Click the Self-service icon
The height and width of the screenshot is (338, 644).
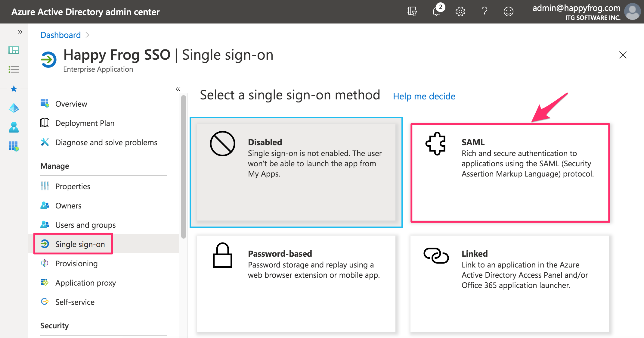[45, 302]
